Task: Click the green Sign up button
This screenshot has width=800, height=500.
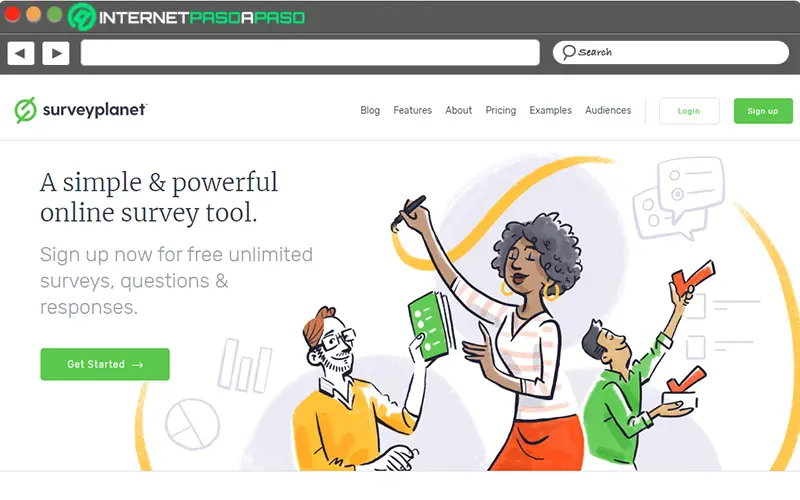Action: (763, 111)
